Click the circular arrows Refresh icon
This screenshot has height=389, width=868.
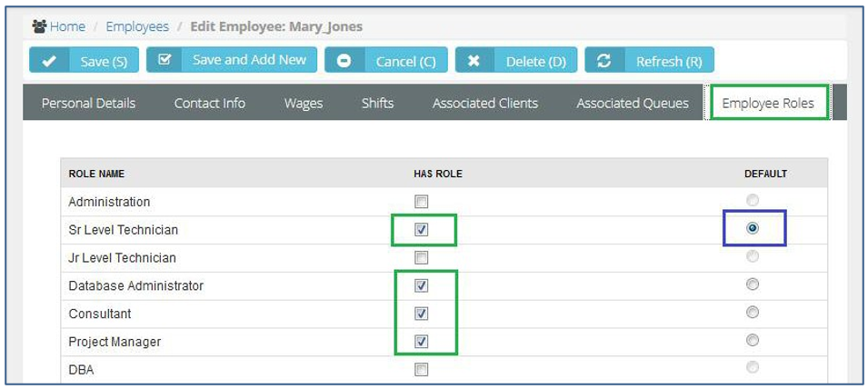pyautogui.click(x=604, y=61)
